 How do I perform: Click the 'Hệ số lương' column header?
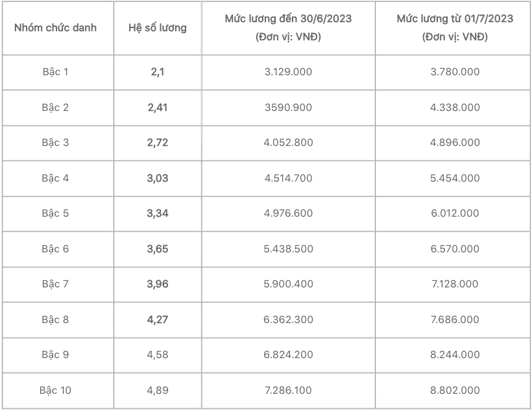158,27
